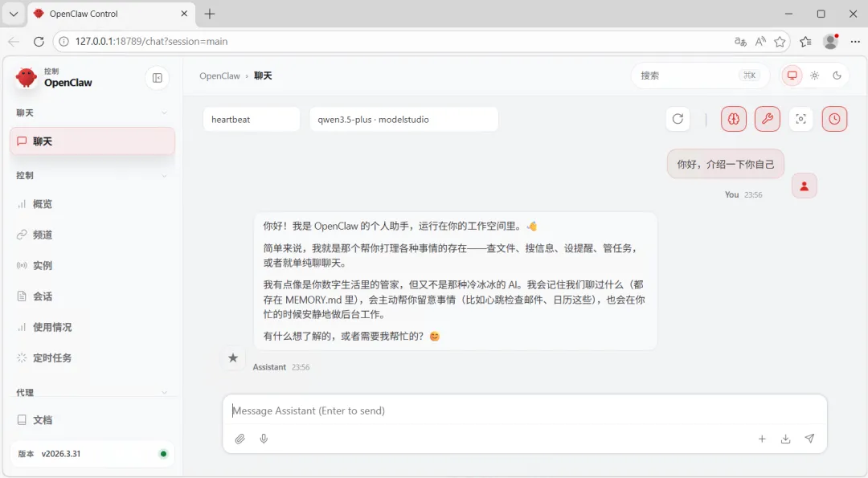The height and width of the screenshot is (478, 868).
Task: Open 会话 sessions page
Action: point(92,296)
